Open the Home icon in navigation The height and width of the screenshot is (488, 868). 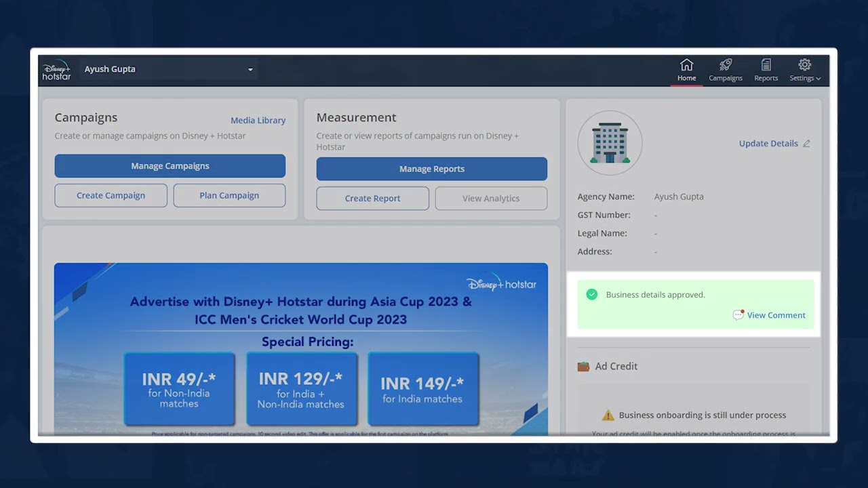686,64
